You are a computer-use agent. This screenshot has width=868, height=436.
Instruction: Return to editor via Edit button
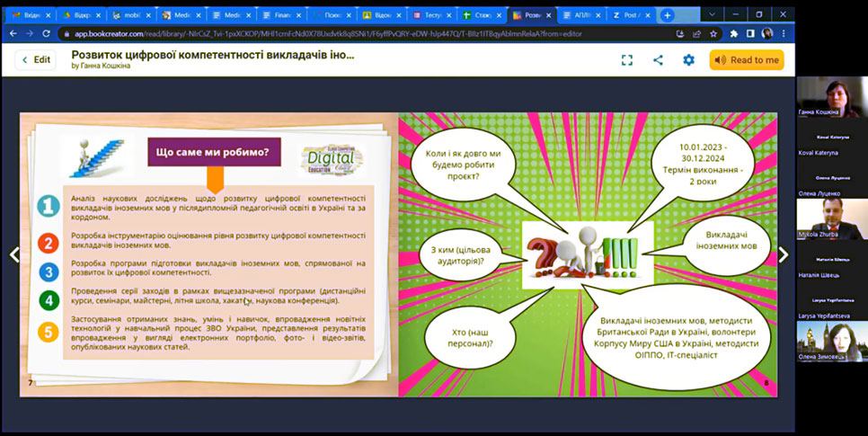(35, 60)
